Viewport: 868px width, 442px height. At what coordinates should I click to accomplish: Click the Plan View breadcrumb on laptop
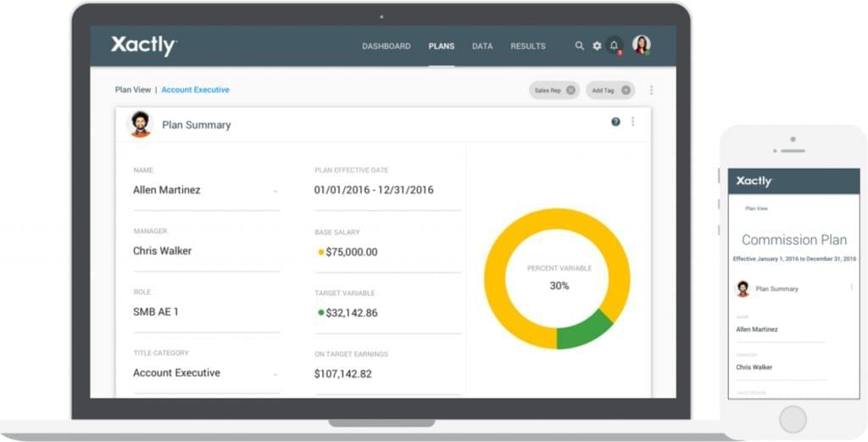pyautogui.click(x=133, y=90)
